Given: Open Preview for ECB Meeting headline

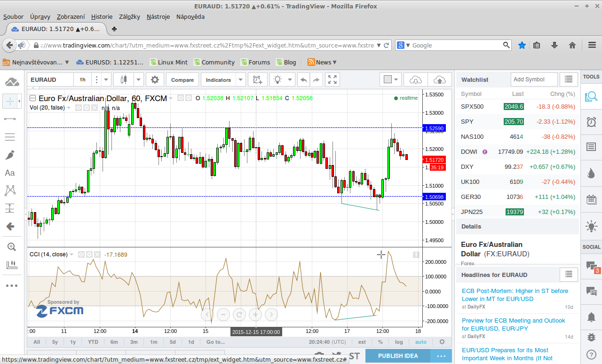Looking at the screenshot, I should pyautogui.click(x=514, y=324).
